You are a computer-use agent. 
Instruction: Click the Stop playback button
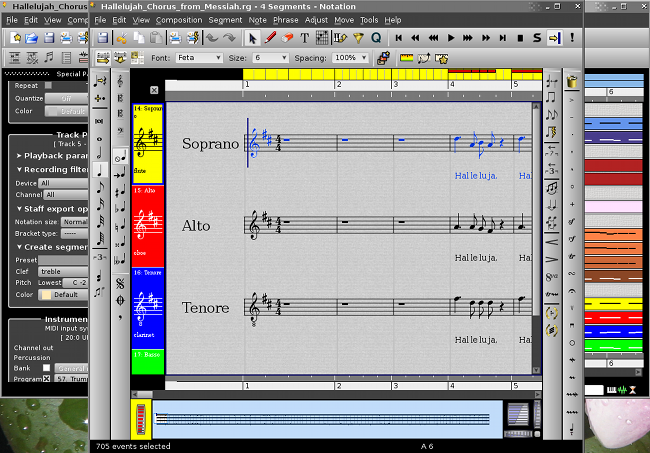tap(520, 38)
